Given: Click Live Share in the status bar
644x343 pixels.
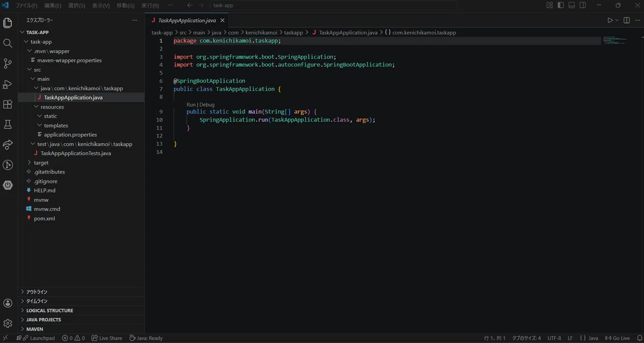Looking at the screenshot, I should [106, 338].
